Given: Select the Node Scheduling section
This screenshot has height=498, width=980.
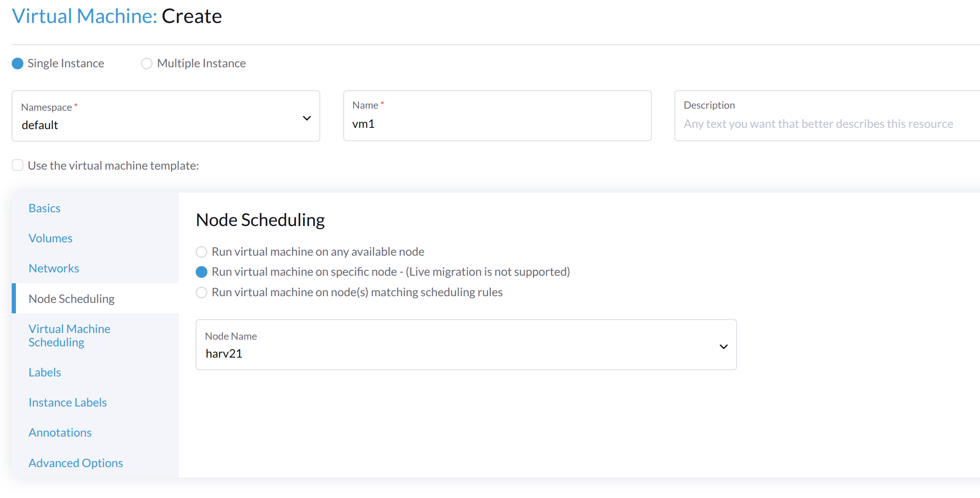Looking at the screenshot, I should [x=71, y=298].
